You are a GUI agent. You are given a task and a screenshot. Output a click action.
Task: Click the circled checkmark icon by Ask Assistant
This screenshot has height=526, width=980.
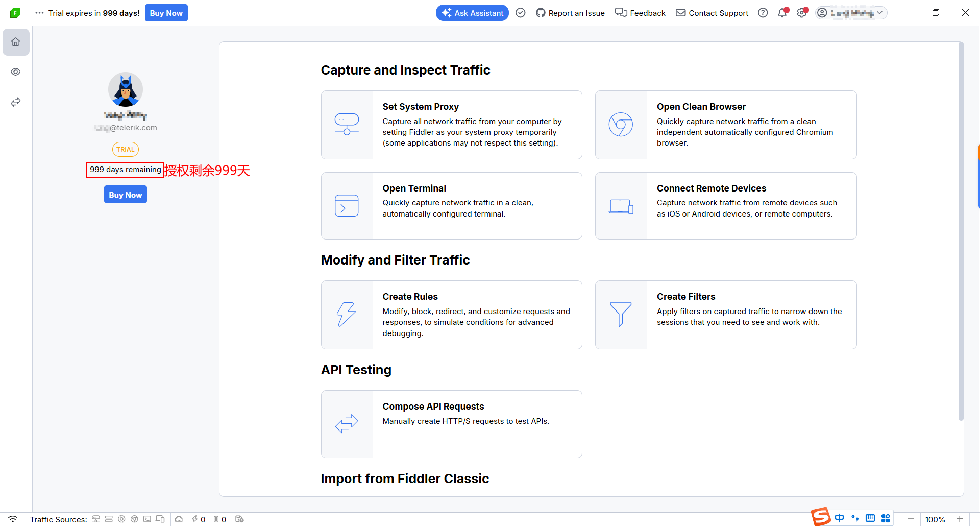click(521, 13)
